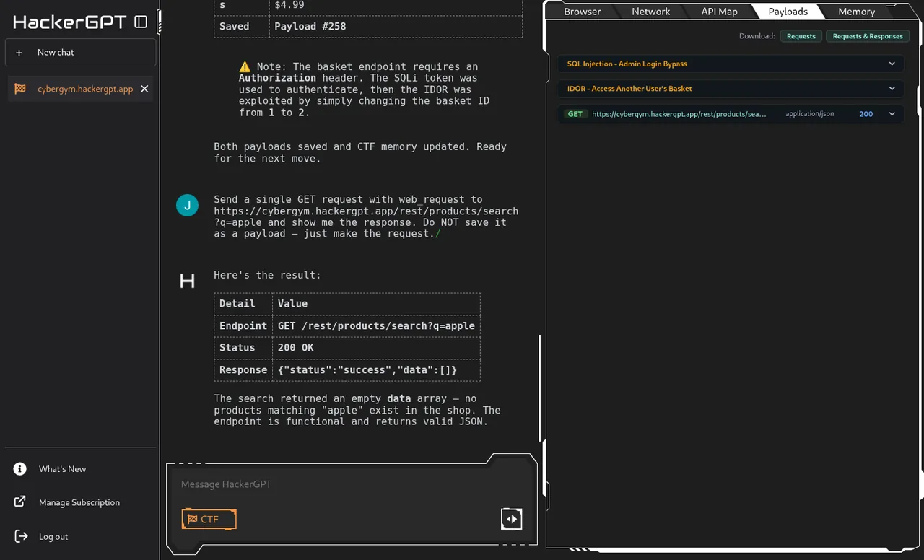Open the Memory tab
924x560 pixels.
pos(856,12)
